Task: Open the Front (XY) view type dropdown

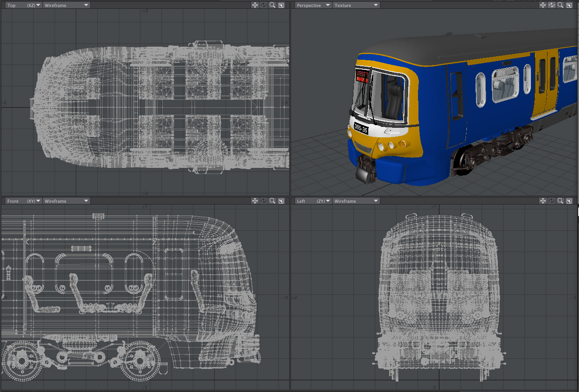Action: 24,201
